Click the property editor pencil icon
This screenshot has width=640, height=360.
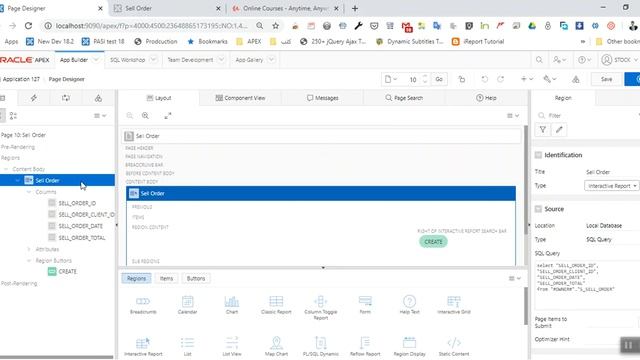click(x=559, y=130)
